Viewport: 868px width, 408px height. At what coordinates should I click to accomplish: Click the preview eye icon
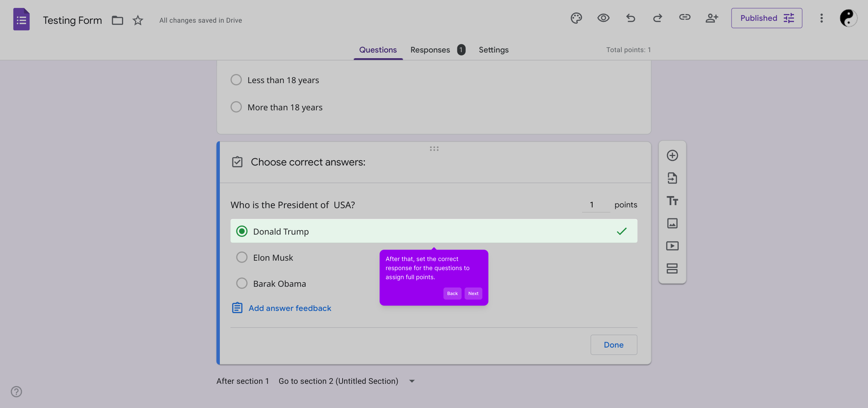click(x=603, y=18)
